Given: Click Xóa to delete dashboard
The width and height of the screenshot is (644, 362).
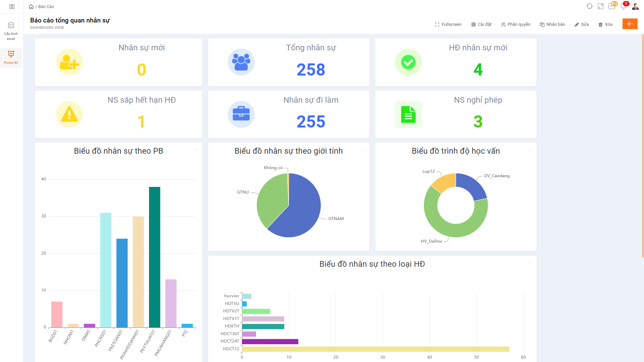Looking at the screenshot, I should 605,24.
